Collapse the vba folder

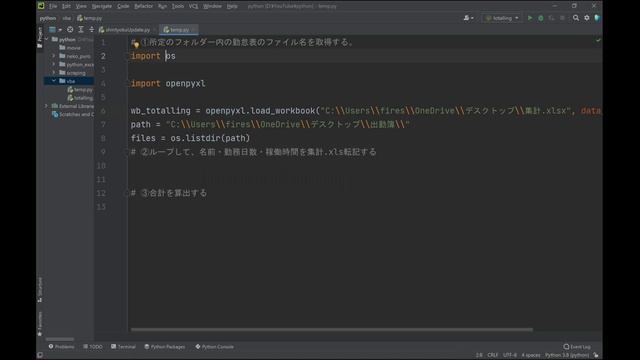(53, 81)
